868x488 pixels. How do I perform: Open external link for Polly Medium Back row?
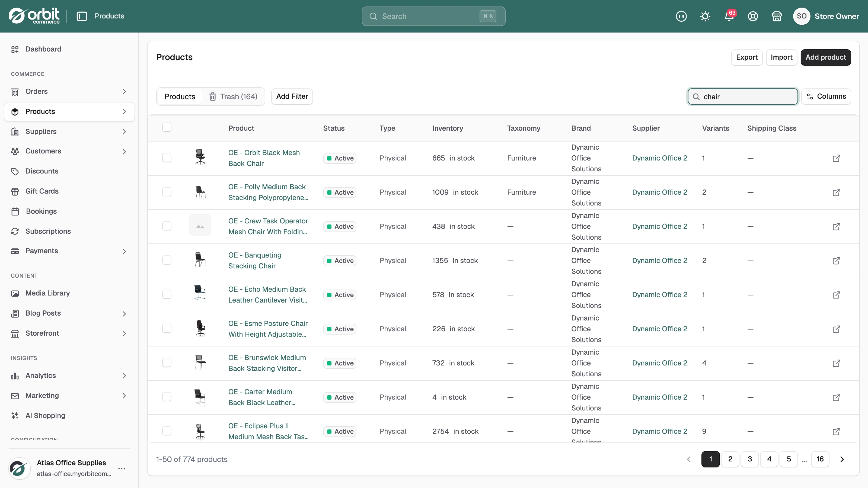click(836, 192)
